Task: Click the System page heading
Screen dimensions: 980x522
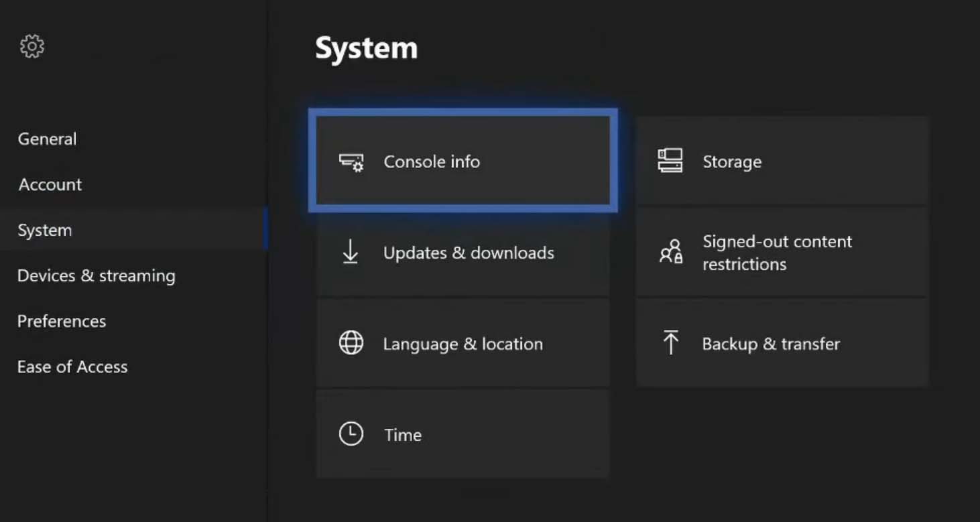Action: point(367,48)
